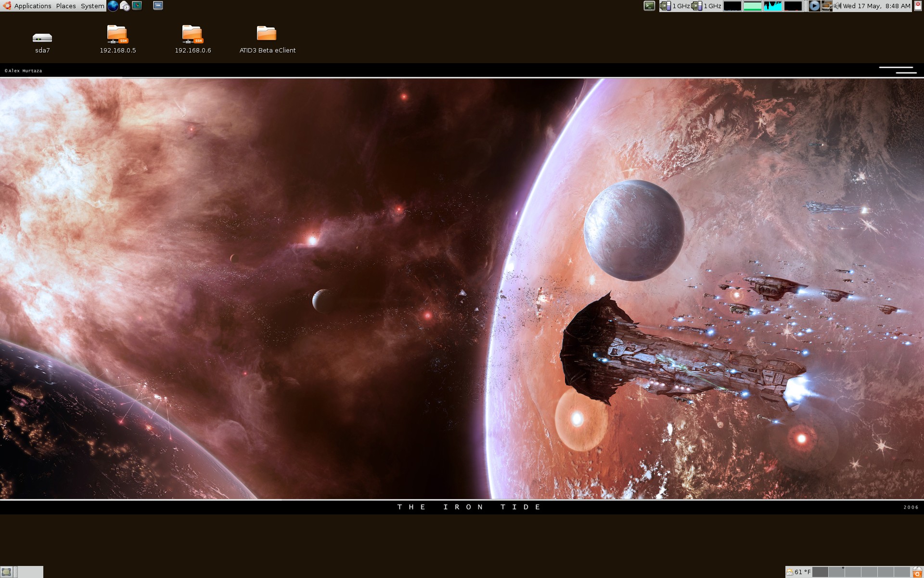This screenshot has height=578, width=924.
Task: Click the red power quit button
Action: pos(918,5)
